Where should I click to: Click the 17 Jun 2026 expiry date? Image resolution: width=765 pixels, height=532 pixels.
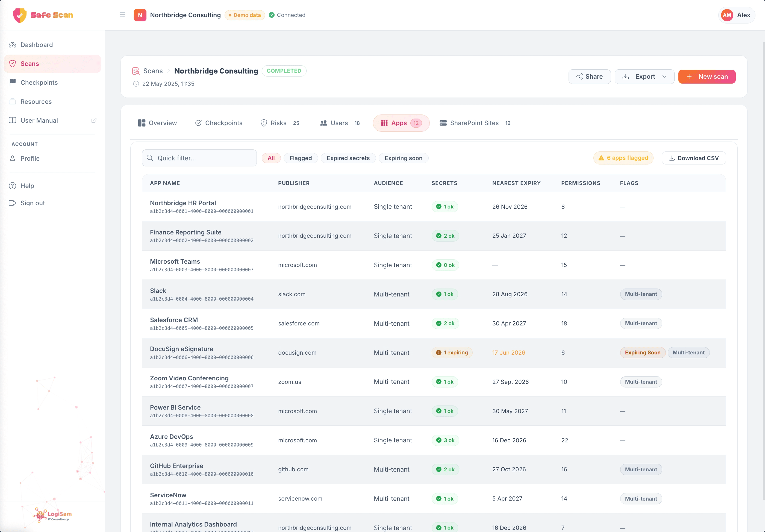[x=508, y=352]
